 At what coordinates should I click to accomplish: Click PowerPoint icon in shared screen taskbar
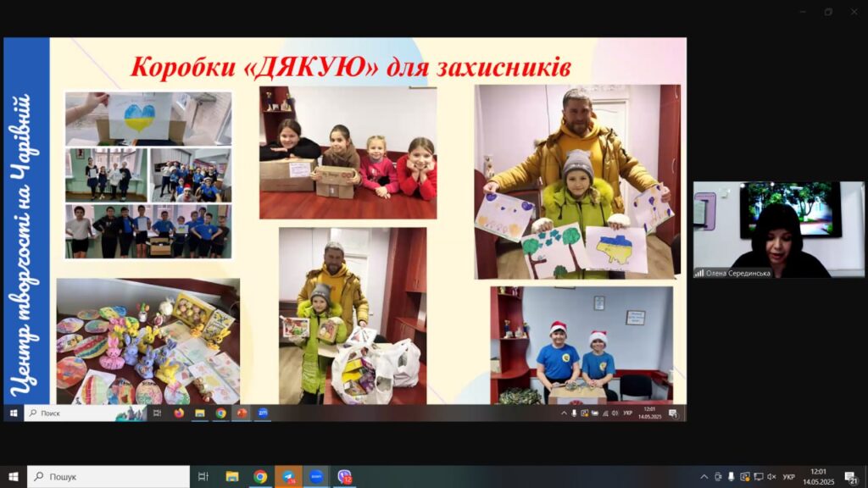(x=242, y=413)
